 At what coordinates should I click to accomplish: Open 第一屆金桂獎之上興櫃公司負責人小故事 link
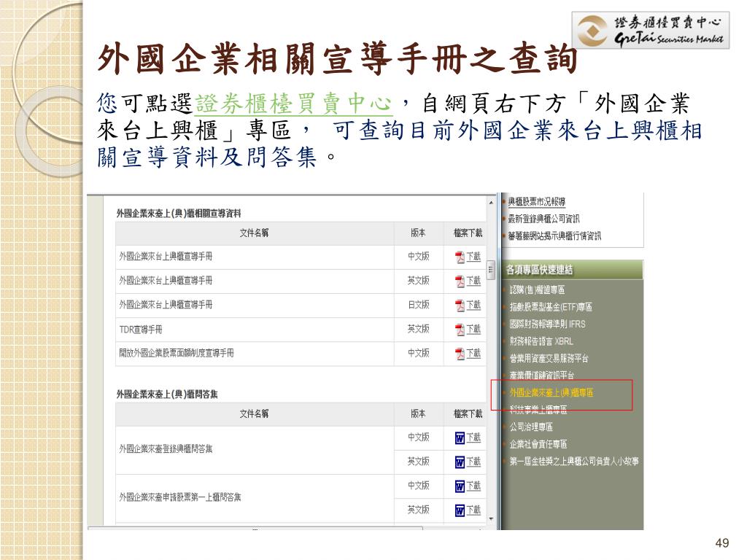(574, 462)
